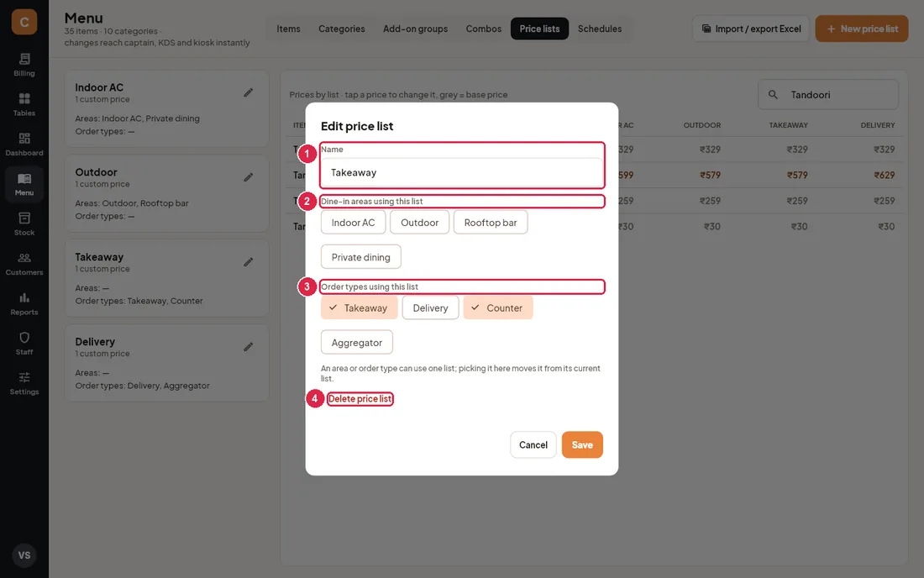Image resolution: width=924 pixels, height=578 pixels.
Task: Toggle the Rooftop bar area chip
Action: click(491, 222)
